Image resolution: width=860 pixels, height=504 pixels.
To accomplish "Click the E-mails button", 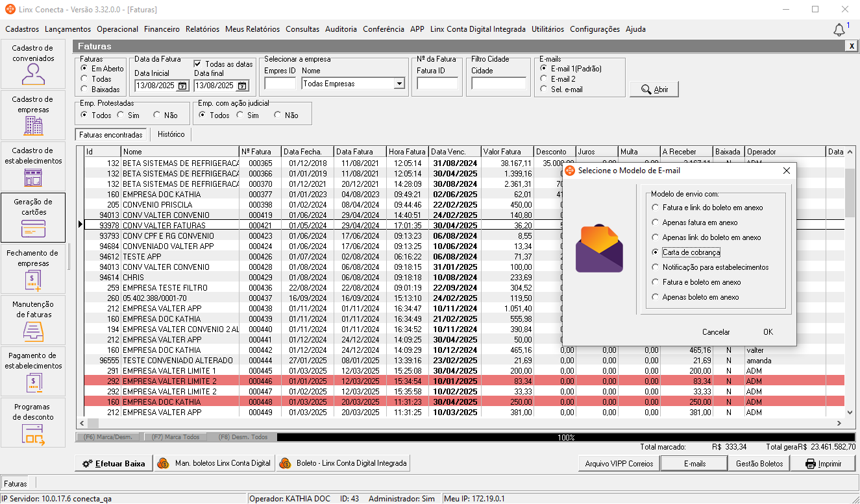I will 694,464.
